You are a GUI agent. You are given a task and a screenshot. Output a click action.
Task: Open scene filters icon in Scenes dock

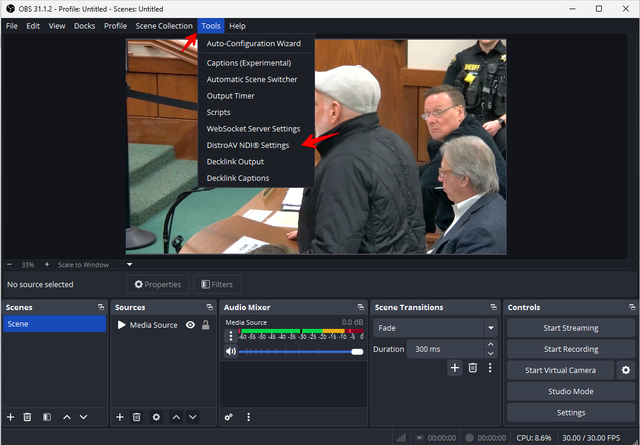[47, 417]
